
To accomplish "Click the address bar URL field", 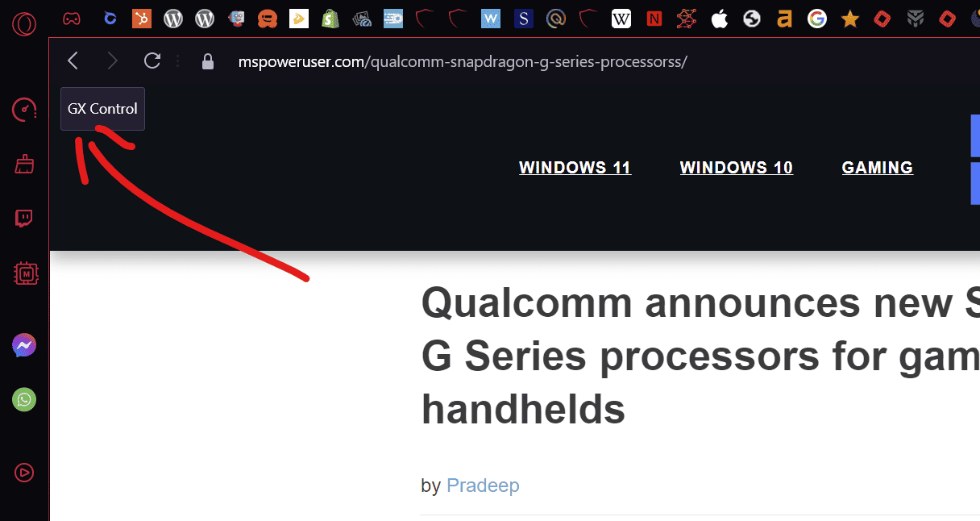I will click(x=463, y=62).
